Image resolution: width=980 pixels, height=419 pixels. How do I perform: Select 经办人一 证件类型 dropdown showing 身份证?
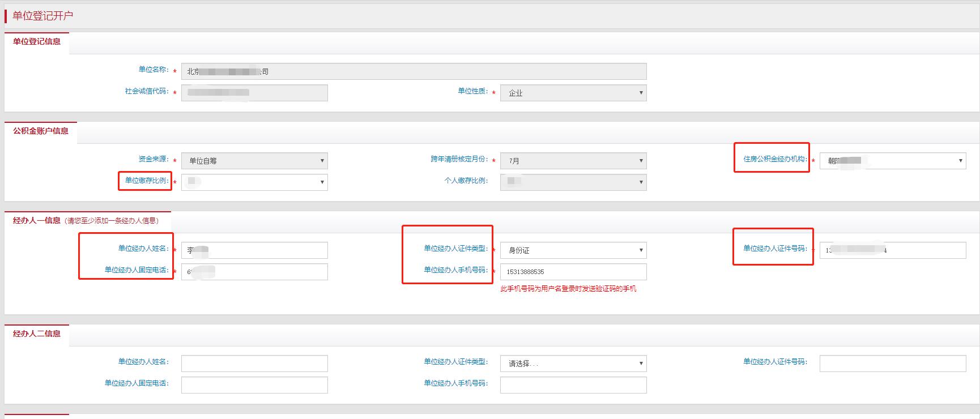coord(573,250)
